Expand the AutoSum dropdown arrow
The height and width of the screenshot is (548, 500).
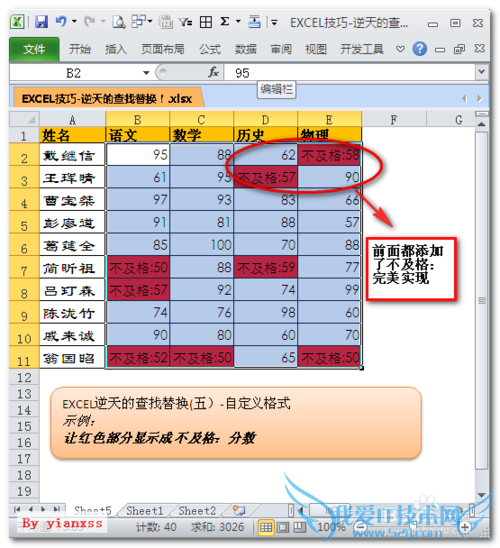(238, 22)
